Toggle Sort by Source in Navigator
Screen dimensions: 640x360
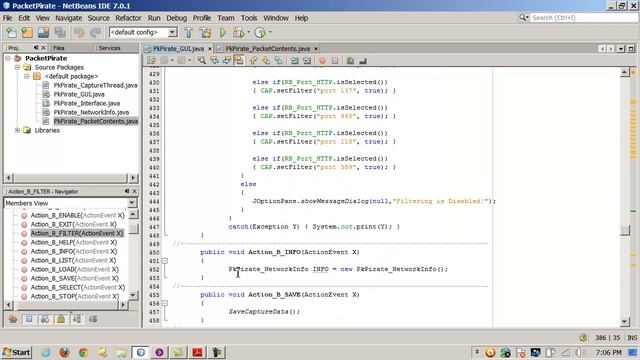click(93, 319)
